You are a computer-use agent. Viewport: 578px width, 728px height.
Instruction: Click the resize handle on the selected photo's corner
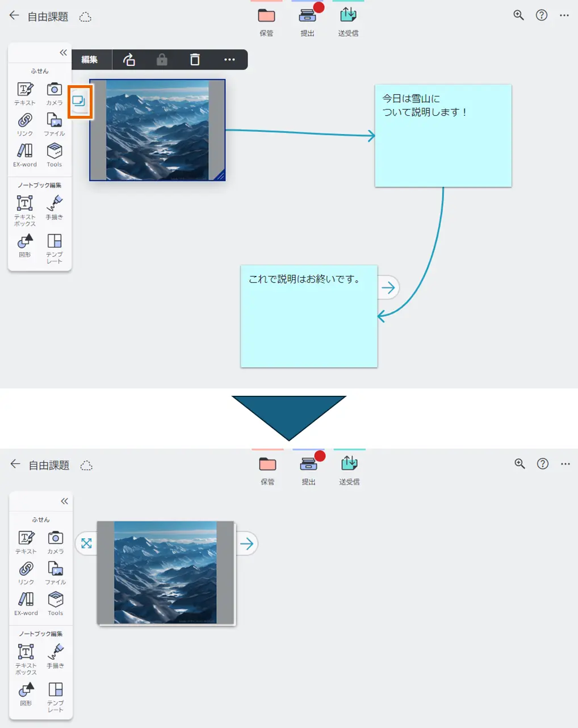220,175
